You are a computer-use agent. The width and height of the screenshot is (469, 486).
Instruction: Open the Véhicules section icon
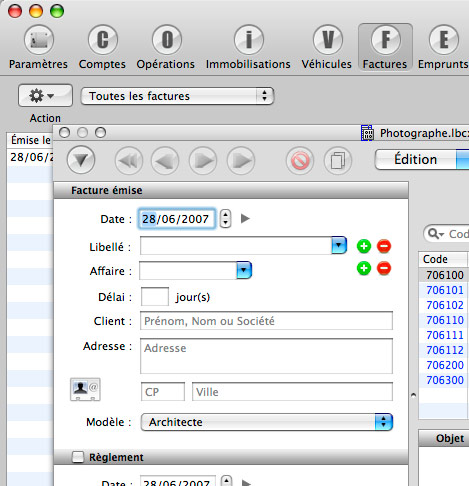pos(328,40)
